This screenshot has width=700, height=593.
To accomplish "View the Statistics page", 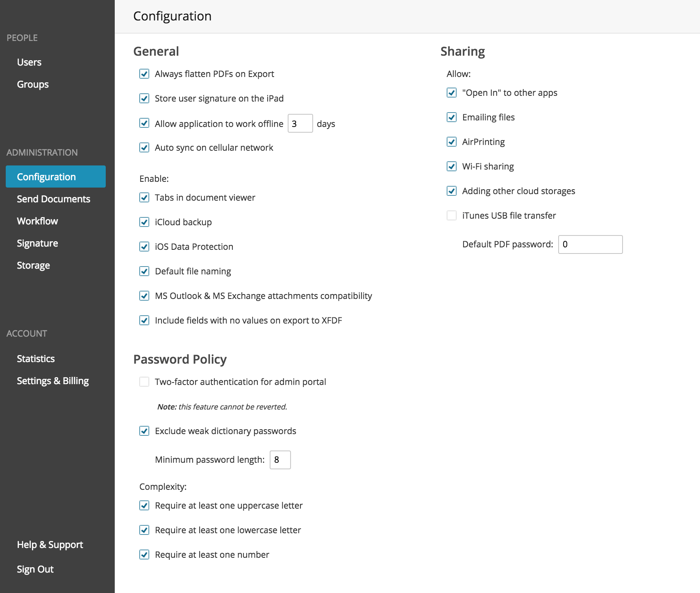I will click(x=36, y=358).
